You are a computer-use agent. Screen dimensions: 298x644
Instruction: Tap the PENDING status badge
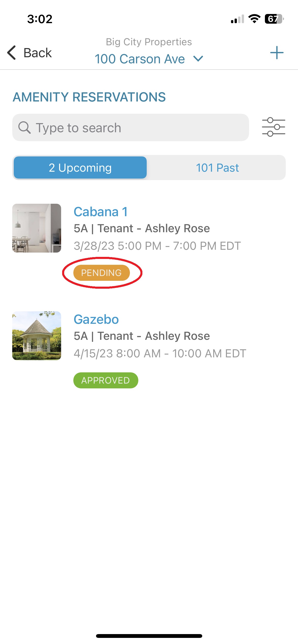coord(102,273)
